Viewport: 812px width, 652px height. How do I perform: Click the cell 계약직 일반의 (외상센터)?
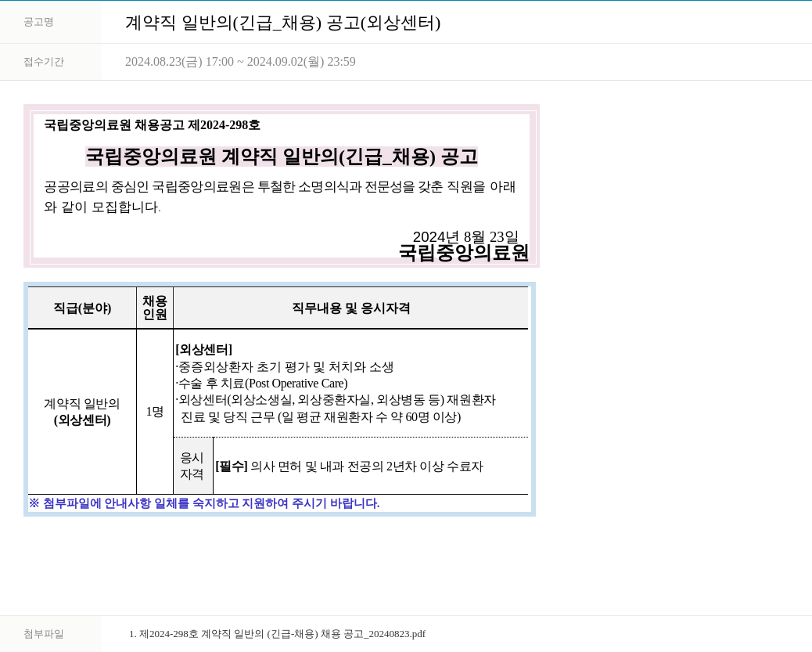pyautogui.click(x=82, y=412)
